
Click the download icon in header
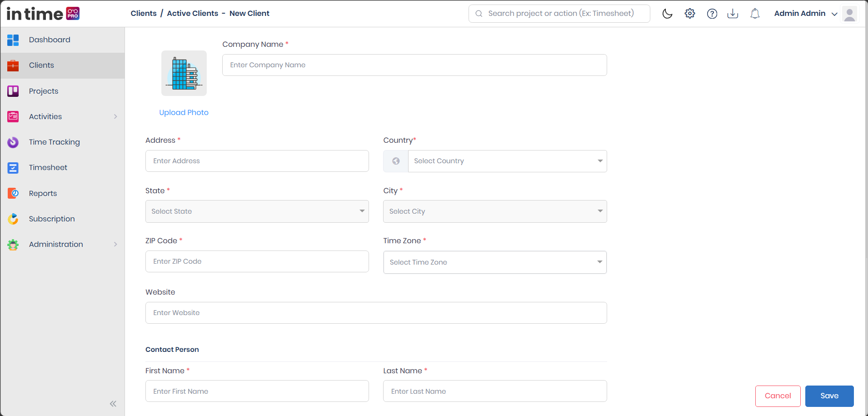[733, 14]
